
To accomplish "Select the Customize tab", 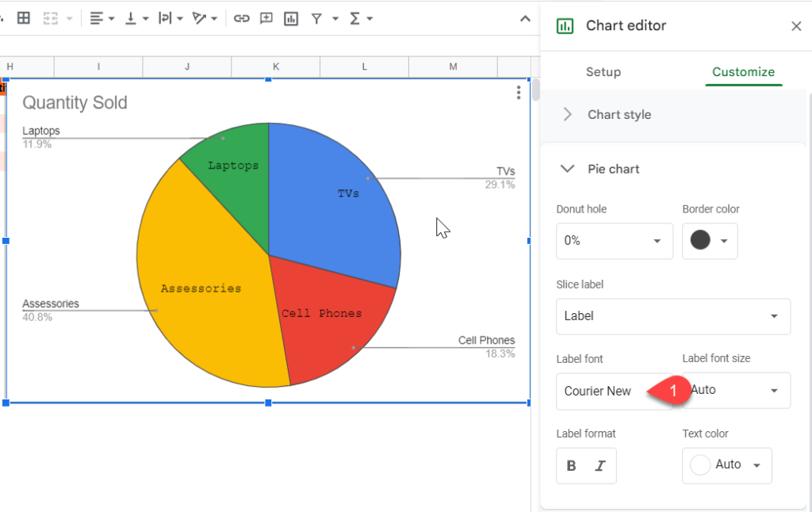I will 743,72.
